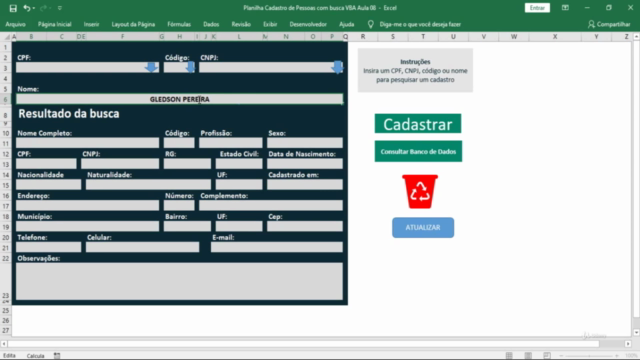Undo the last action

click(x=27, y=8)
